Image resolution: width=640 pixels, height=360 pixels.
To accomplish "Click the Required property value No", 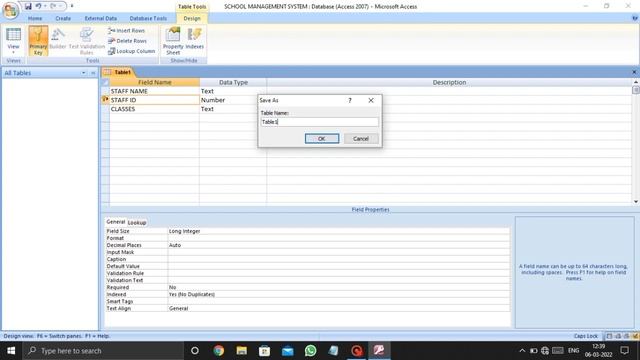I will [x=339, y=287].
